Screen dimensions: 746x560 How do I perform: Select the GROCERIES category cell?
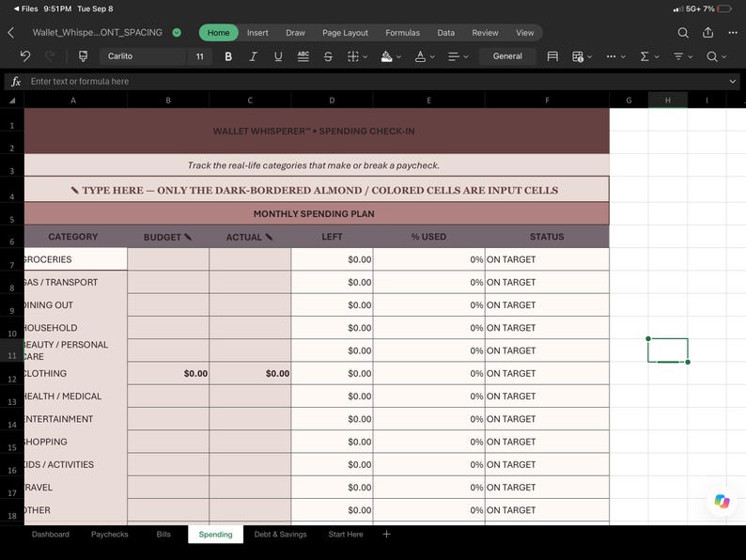(x=76, y=259)
